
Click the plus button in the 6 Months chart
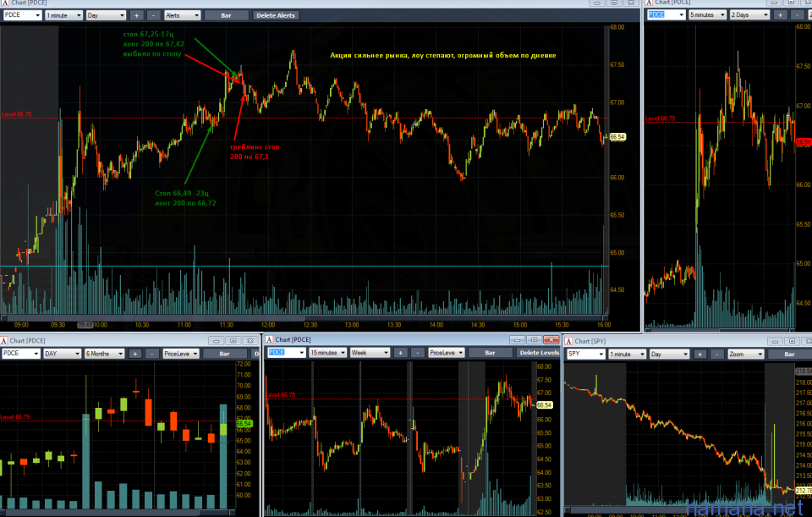tap(135, 354)
